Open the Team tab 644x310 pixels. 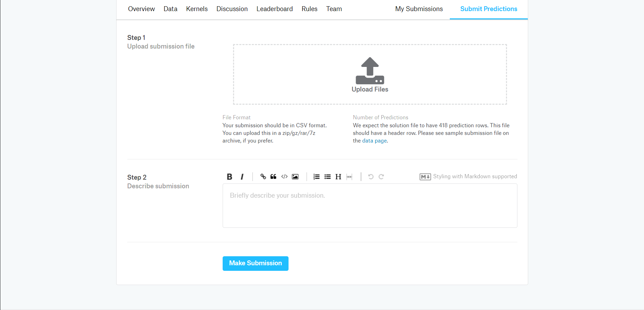coord(334,9)
